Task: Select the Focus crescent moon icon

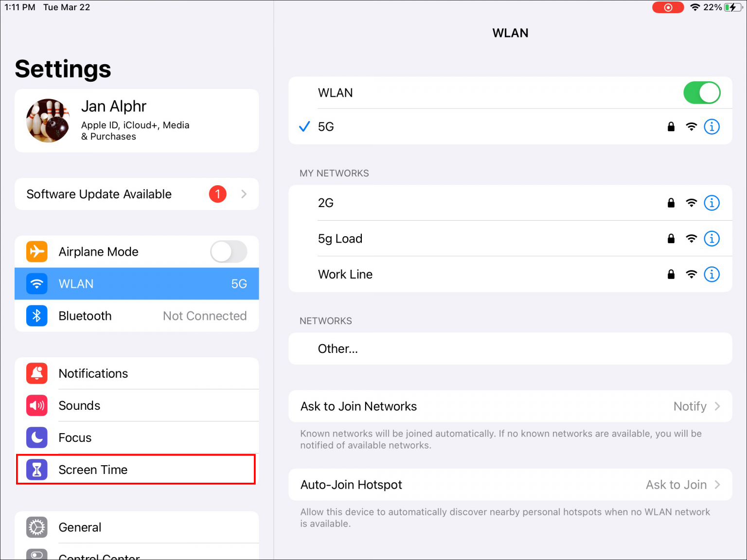Action: tap(36, 437)
